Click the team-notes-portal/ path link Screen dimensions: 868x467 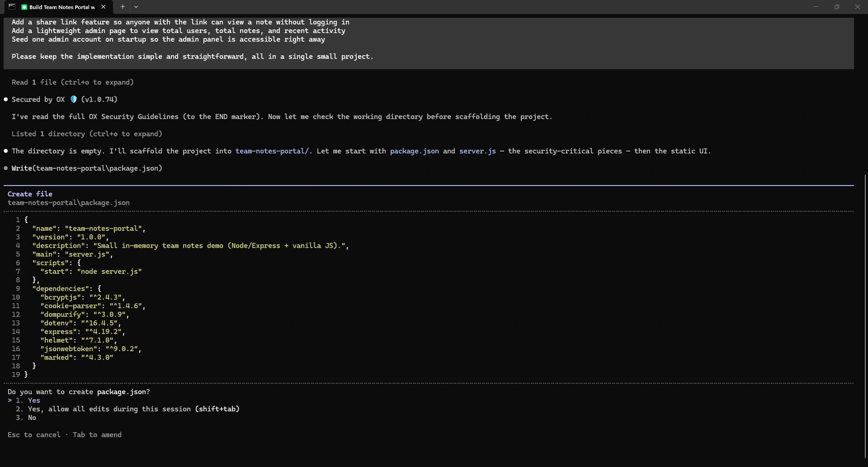(x=272, y=151)
